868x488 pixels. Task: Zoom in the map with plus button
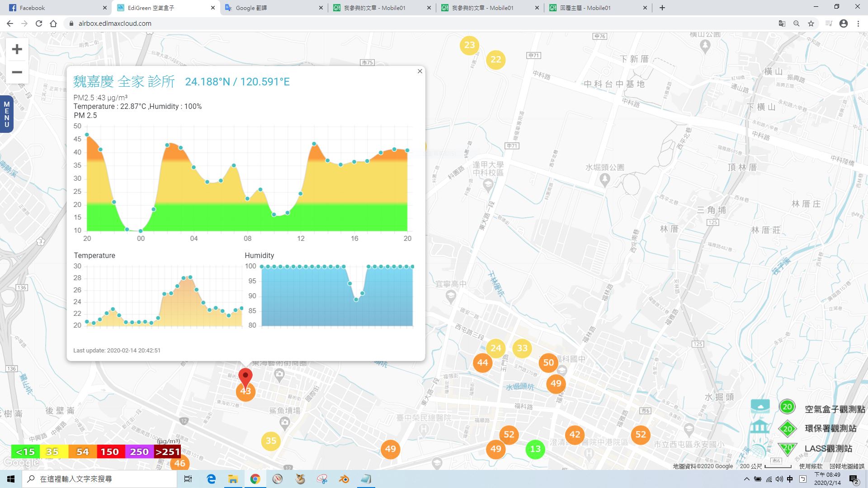click(17, 49)
